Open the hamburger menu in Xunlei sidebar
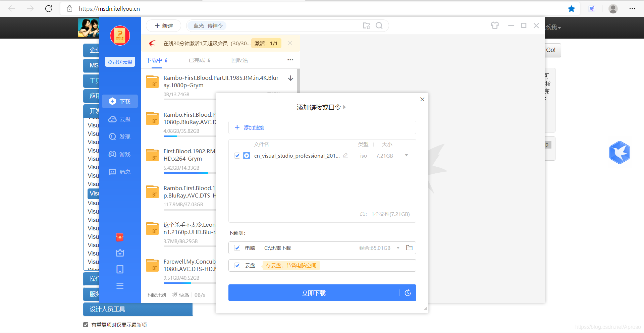The width and height of the screenshot is (644, 333). 120,286
